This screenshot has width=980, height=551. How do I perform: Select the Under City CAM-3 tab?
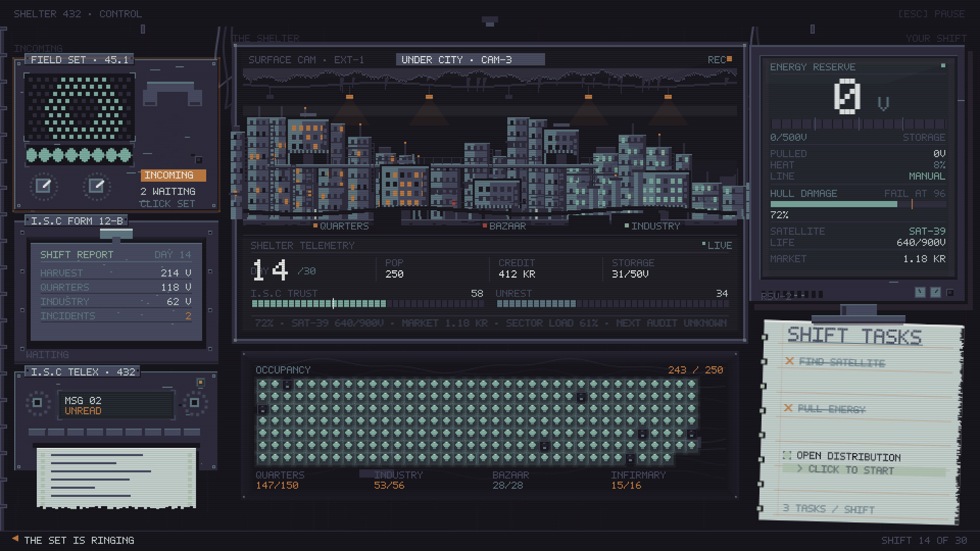pyautogui.click(x=470, y=60)
